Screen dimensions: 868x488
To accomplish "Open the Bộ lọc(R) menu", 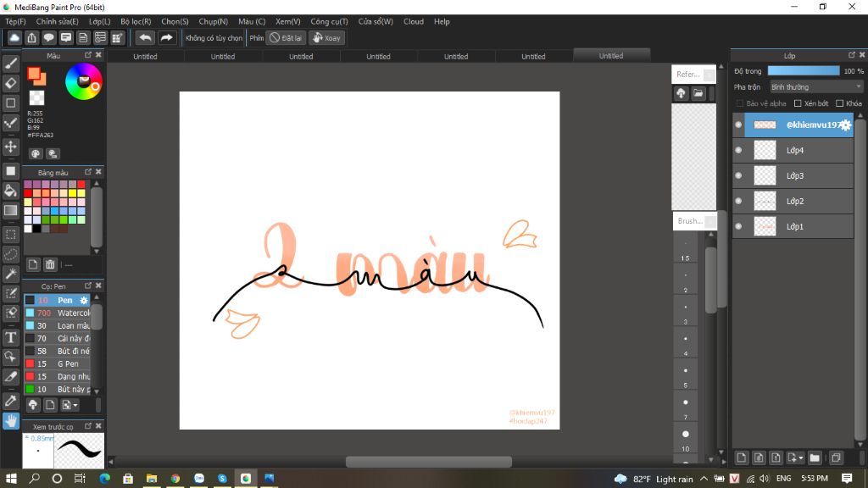I will [136, 21].
